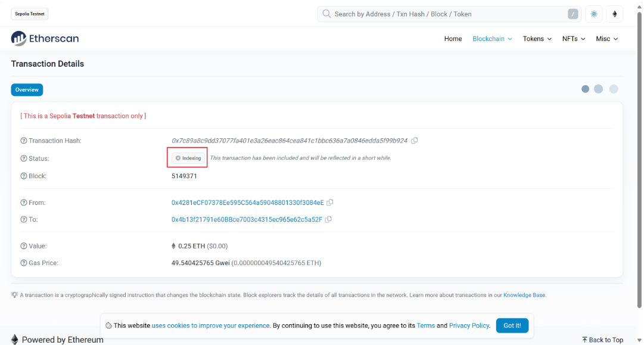The width and height of the screenshot is (644, 345).
Task: Dismiss cookie banner with Got it!
Action: 512,325
